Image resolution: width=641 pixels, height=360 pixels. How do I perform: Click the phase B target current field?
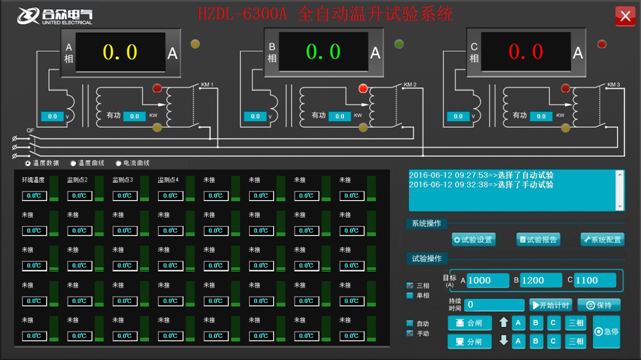(x=541, y=280)
